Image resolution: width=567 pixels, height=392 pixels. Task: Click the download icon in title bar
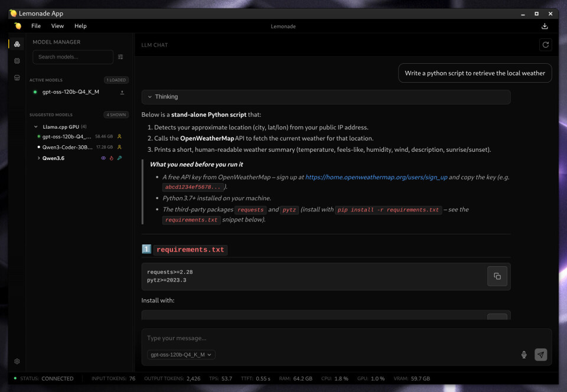click(545, 26)
